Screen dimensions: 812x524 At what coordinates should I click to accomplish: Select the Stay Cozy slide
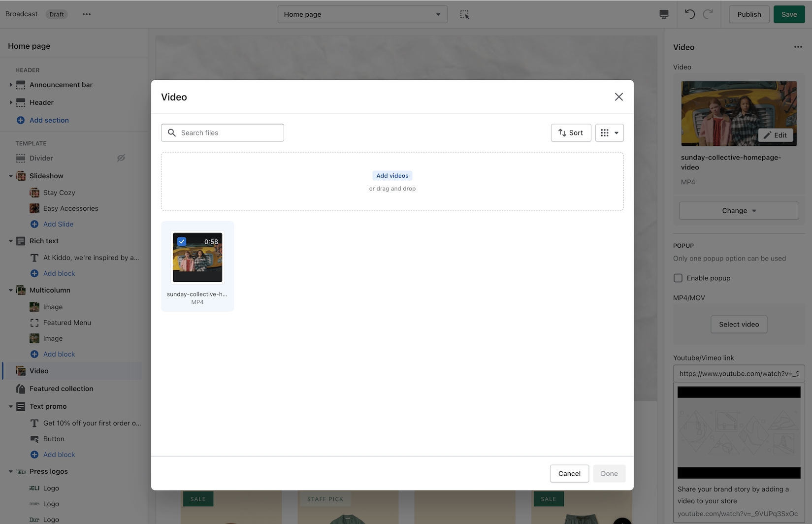click(59, 193)
